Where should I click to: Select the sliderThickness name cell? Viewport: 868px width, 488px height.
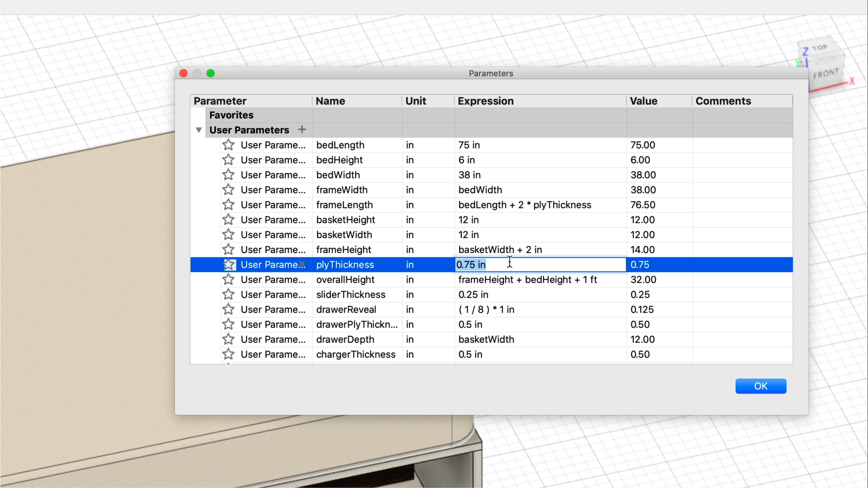pyautogui.click(x=357, y=294)
